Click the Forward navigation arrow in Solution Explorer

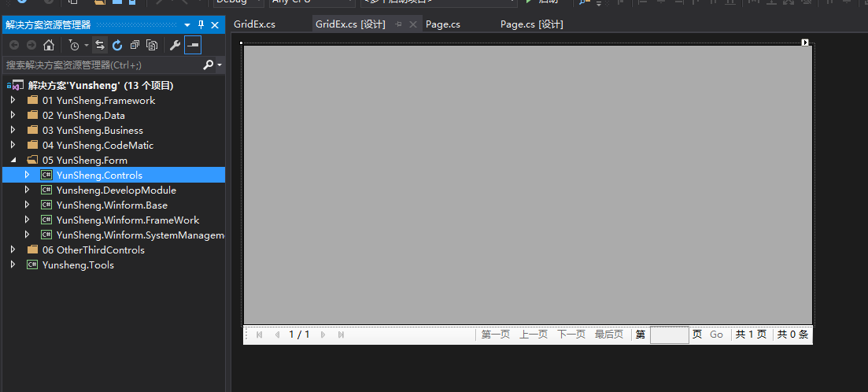point(31,45)
